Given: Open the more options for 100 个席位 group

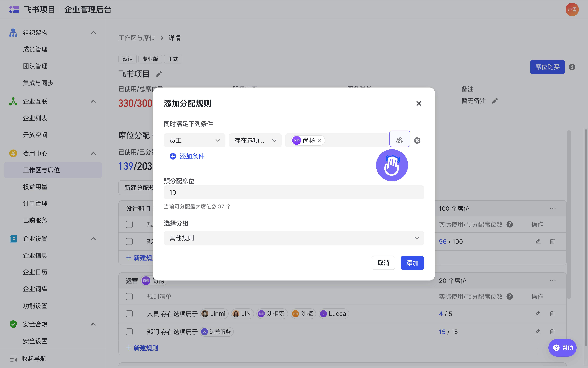Looking at the screenshot, I should [x=553, y=209].
